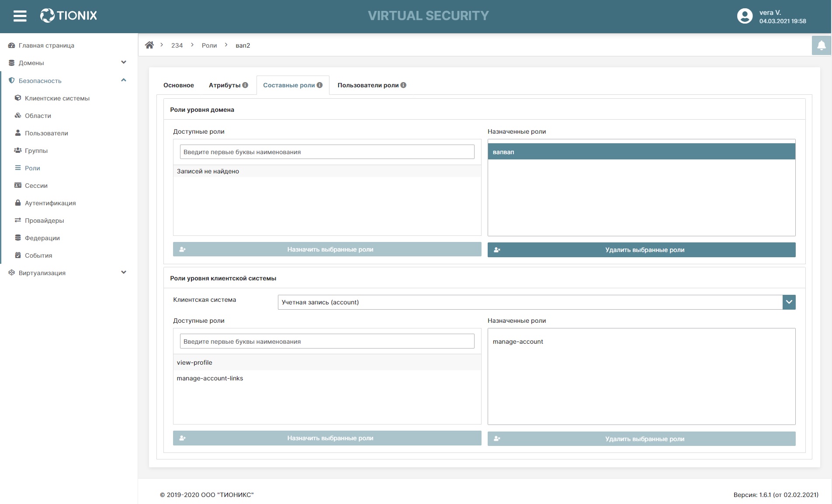Click the Роли breadcrumb link

click(x=209, y=45)
